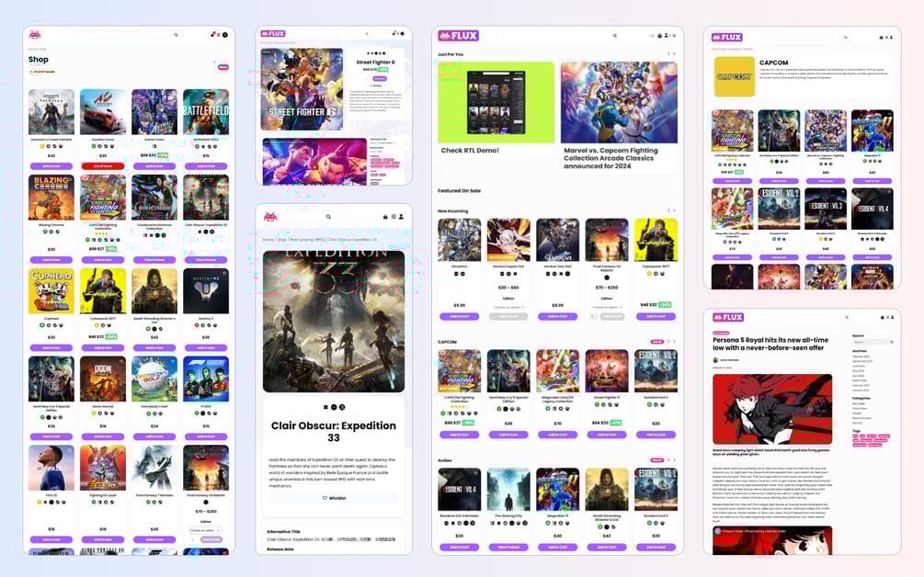Image resolution: width=924 pixels, height=577 pixels.
Task: Click View Product under The Sinking City
Action: [508, 547]
